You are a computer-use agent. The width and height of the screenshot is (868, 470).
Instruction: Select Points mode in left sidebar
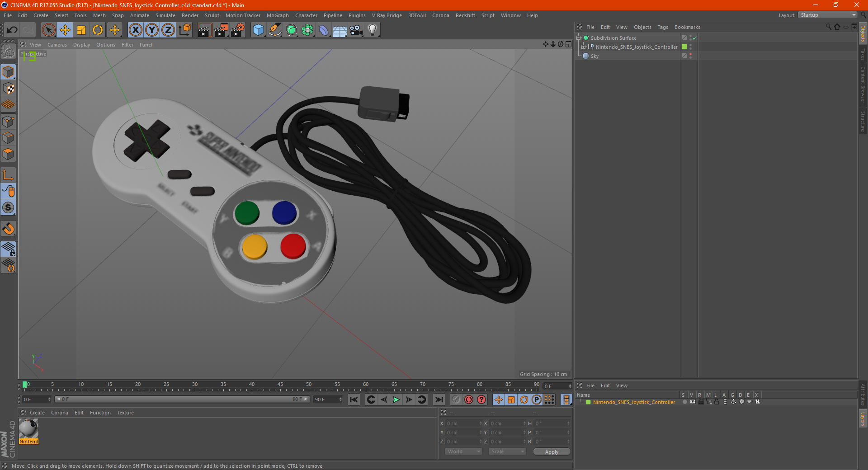(9, 122)
